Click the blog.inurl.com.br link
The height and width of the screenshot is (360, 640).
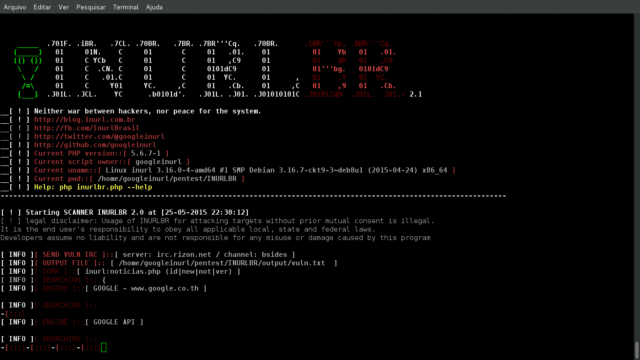84,120
